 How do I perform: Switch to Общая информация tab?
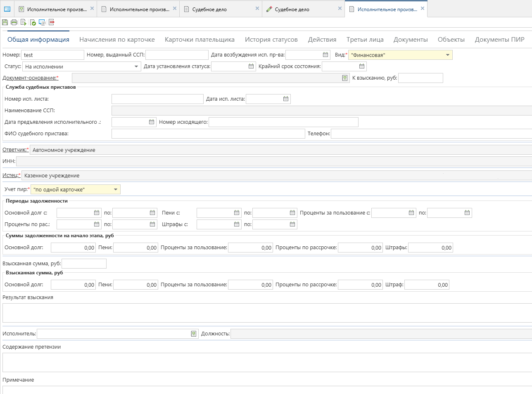(x=38, y=40)
